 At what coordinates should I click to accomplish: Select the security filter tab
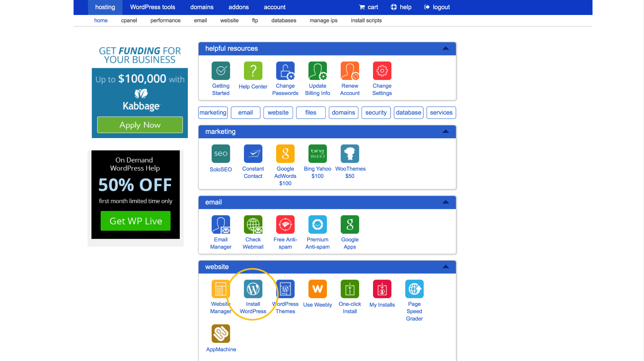pyautogui.click(x=375, y=112)
